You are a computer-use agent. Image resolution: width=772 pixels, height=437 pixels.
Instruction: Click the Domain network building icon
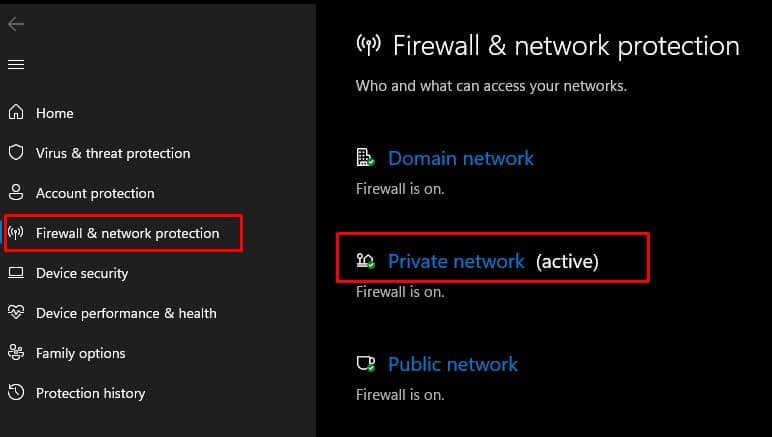point(365,157)
